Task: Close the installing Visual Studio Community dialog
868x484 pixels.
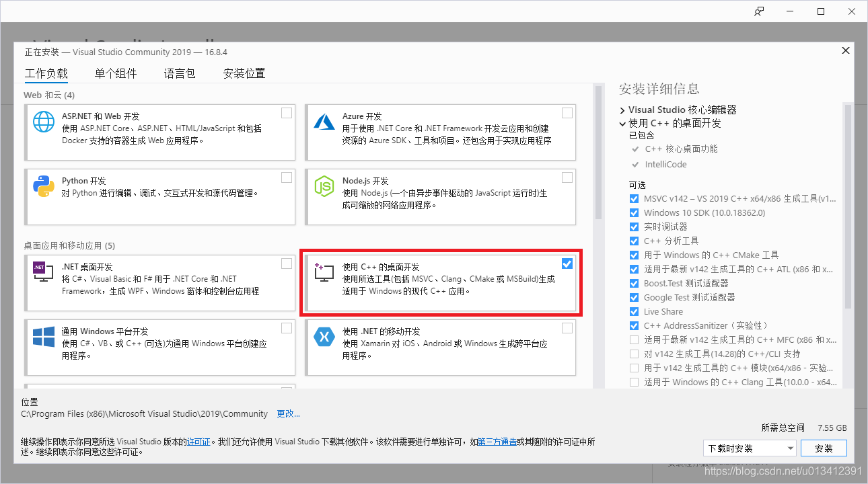Action: (x=845, y=51)
